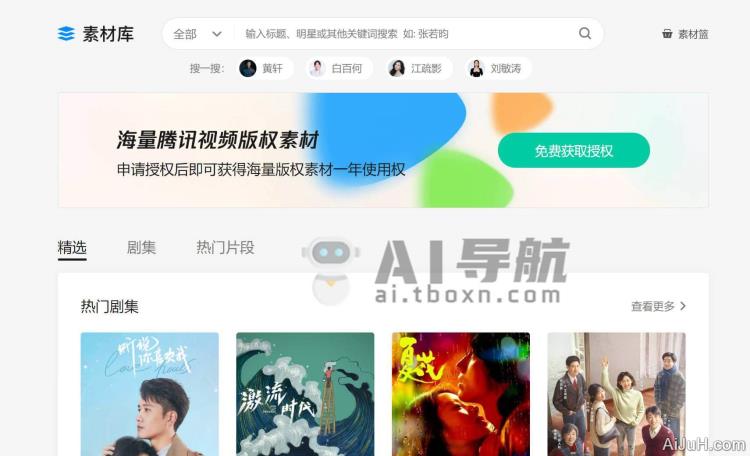Click 黄轩 avatar in search suggestions

(248, 68)
